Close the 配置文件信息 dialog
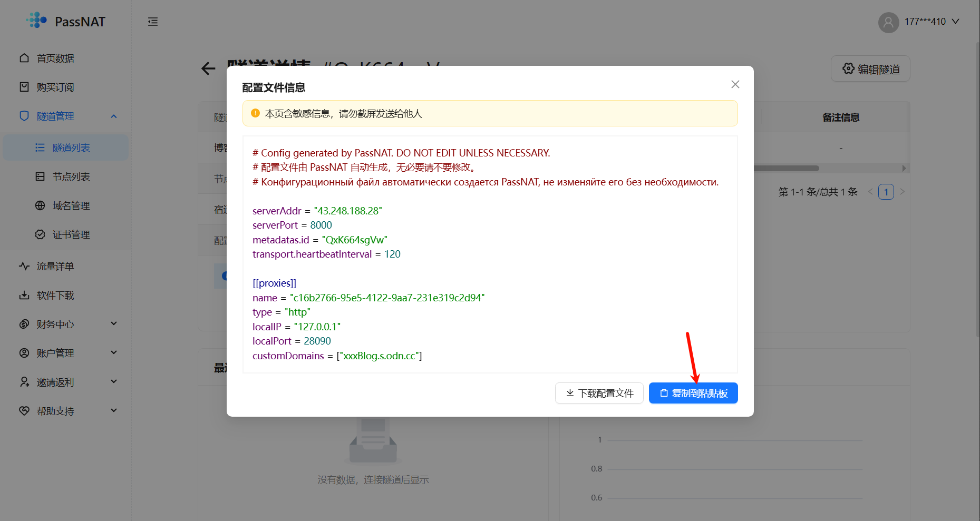This screenshot has height=521, width=980. click(735, 84)
